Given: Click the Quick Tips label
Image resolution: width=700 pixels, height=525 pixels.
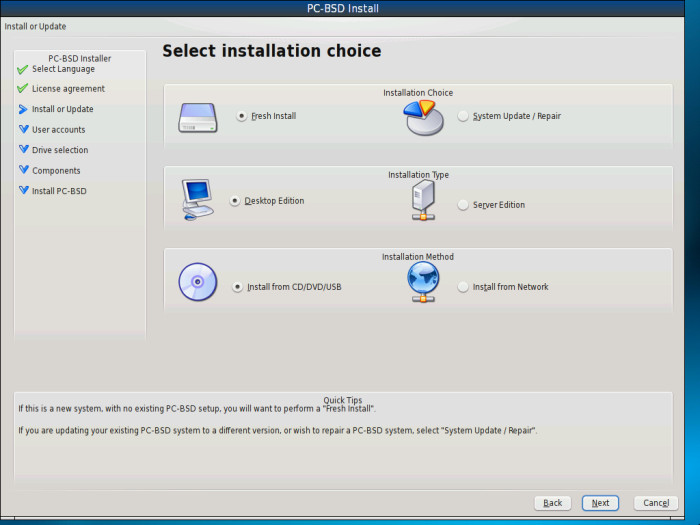Looking at the screenshot, I should 343,400.
